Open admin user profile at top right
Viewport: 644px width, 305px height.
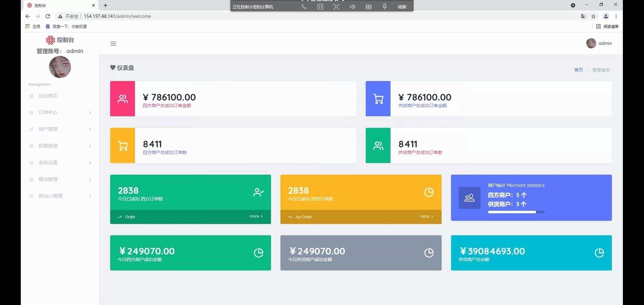tap(599, 43)
